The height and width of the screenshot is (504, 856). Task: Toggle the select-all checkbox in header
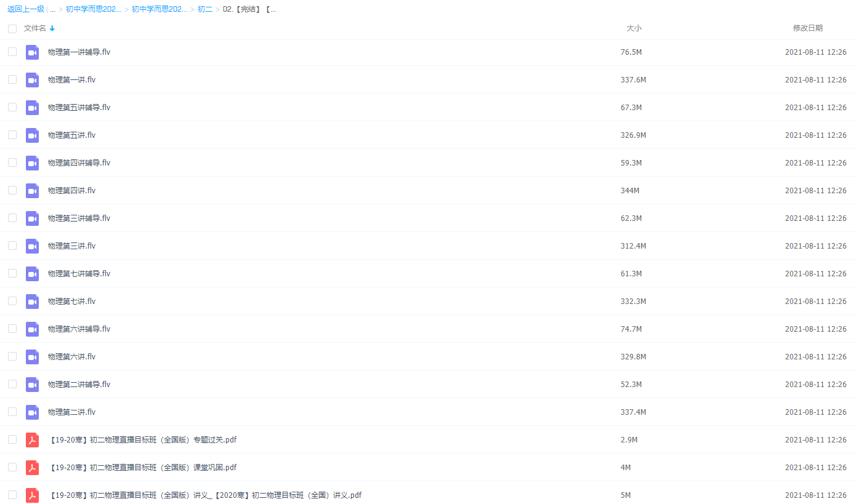(x=12, y=29)
